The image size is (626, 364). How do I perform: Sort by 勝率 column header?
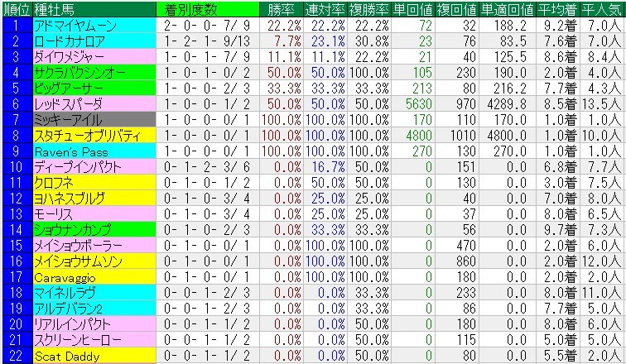click(x=282, y=10)
